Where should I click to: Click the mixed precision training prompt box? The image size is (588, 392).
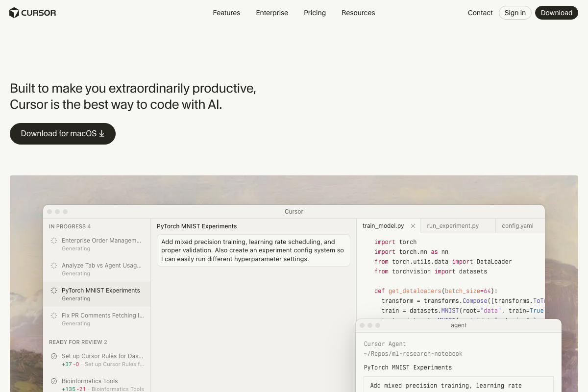[253, 250]
